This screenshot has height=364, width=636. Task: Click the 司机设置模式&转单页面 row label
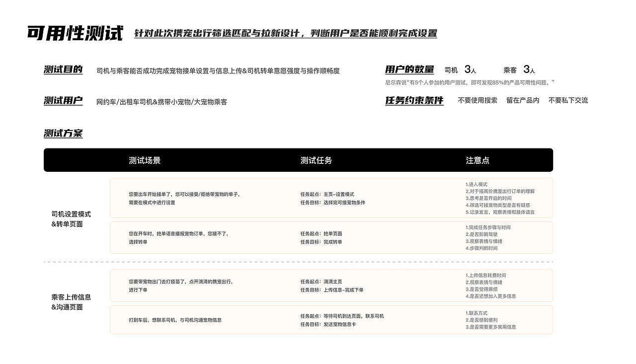71,219
